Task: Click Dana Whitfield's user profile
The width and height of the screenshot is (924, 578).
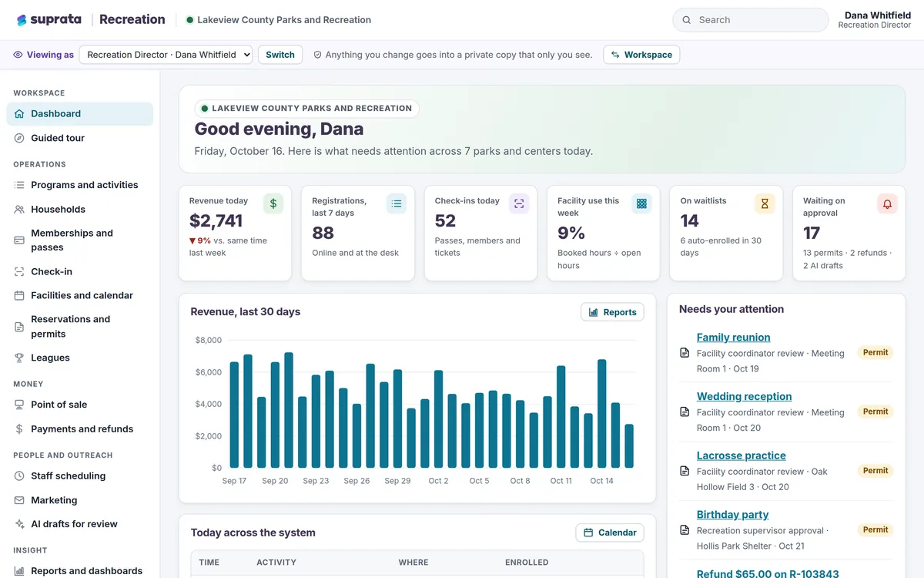Action: tap(875, 20)
